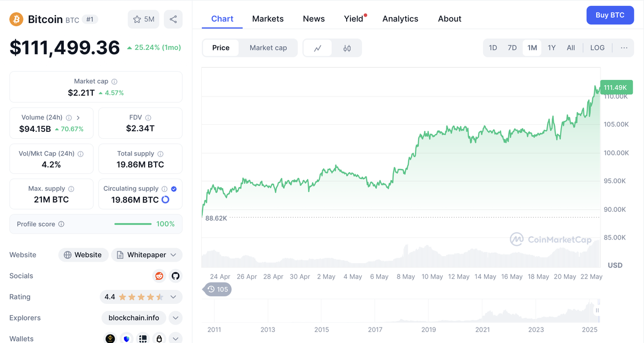
Task: Open the News tab
Action: [313, 19]
